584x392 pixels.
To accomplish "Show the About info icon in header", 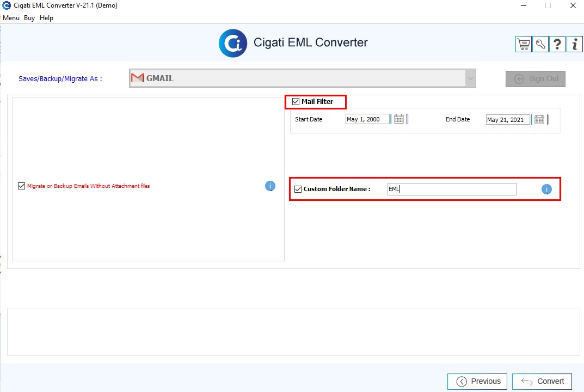I will pos(575,44).
